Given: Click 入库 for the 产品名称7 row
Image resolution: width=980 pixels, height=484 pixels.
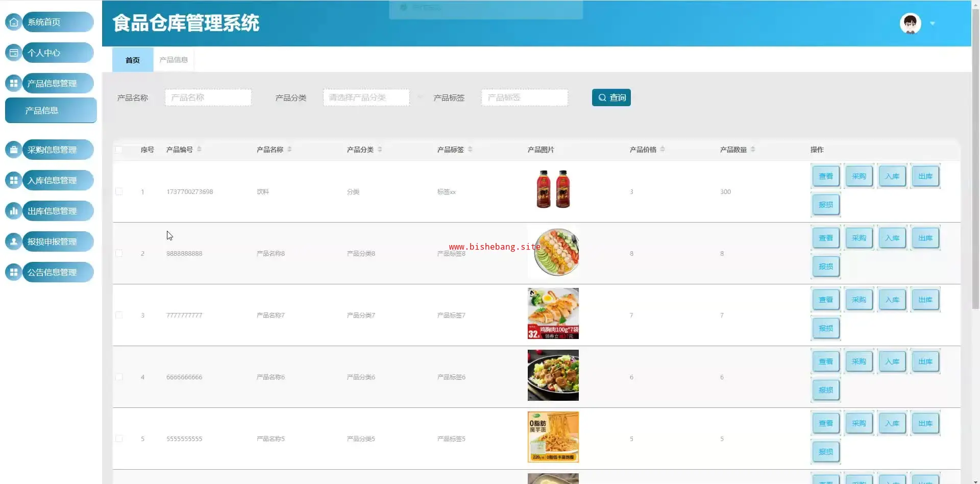Looking at the screenshot, I should (892, 300).
